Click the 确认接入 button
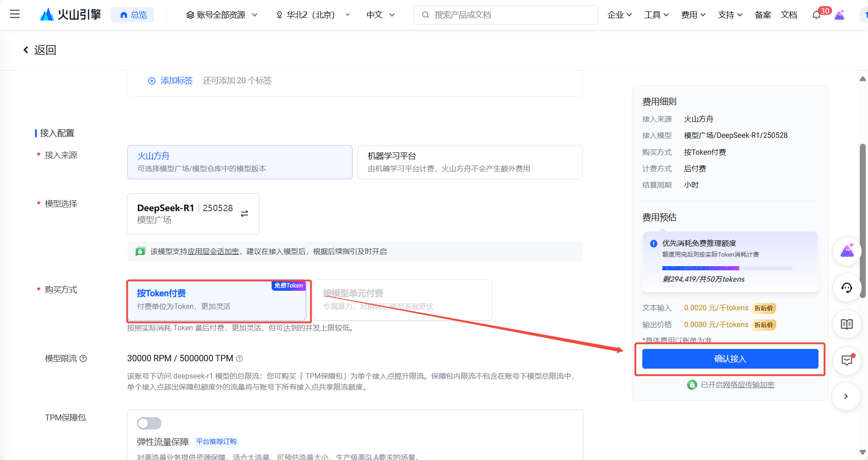Image resolution: width=868 pixels, height=460 pixels. click(x=730, y=359)
